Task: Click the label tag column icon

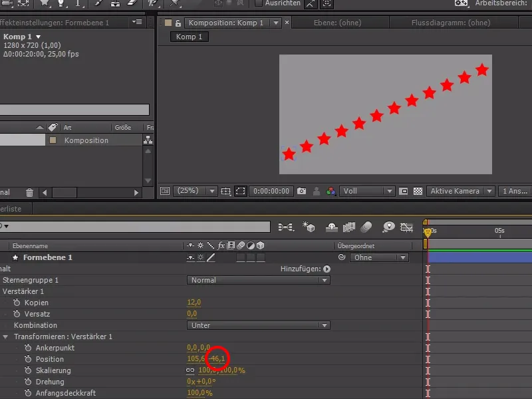Action: tap(53, 127)
